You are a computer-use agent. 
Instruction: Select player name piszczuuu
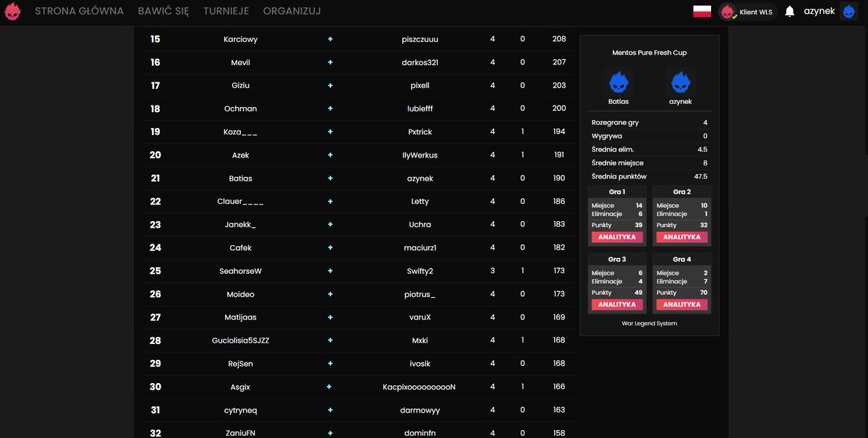[420, 39]
